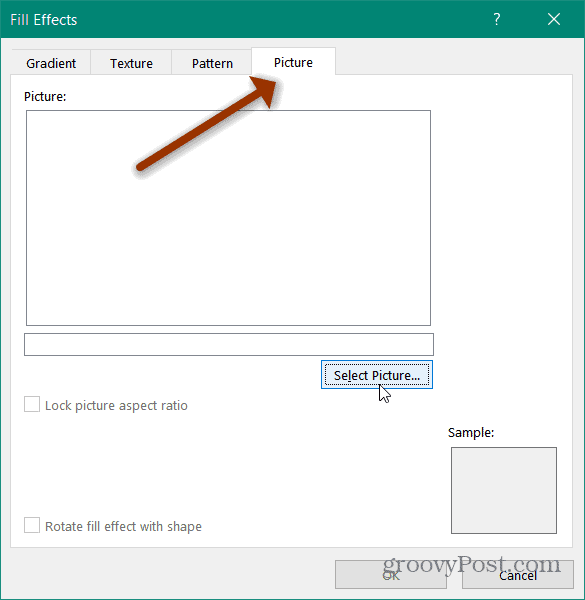Click the Fill Effects title bar text
The height and width of the screenshot is (600, 585).
pyautogui.click(x=44, y=20)
